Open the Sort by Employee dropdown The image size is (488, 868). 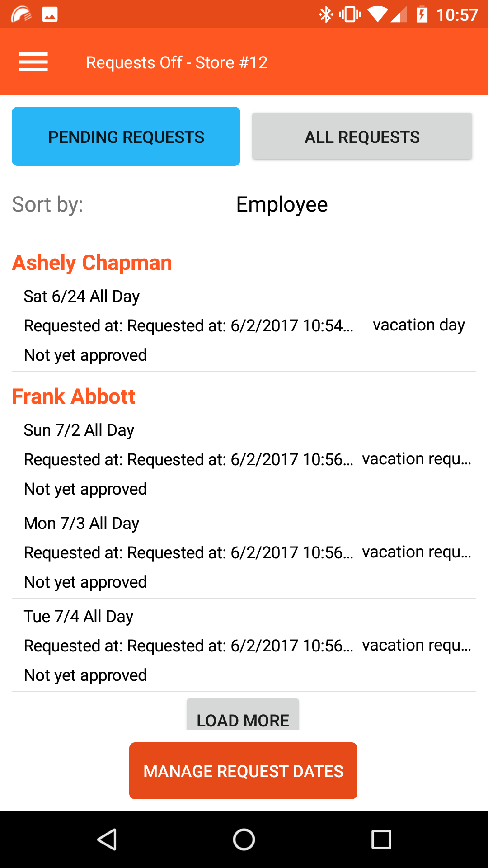pyautogui.click(x=282, y=205)
